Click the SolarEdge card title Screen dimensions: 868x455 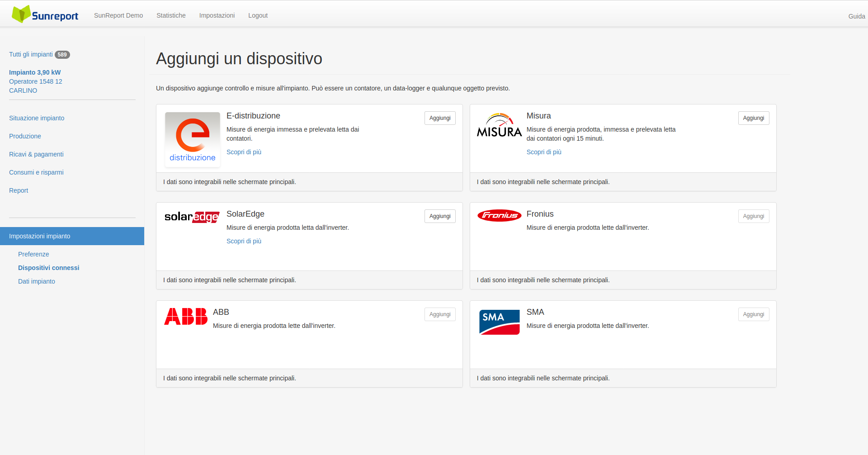pos(245,214)
